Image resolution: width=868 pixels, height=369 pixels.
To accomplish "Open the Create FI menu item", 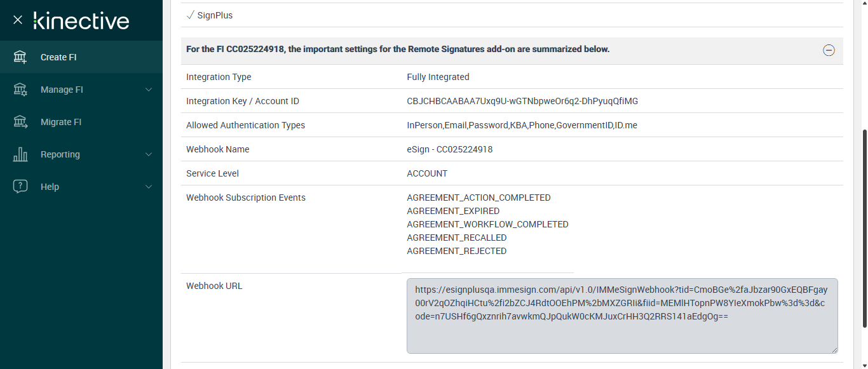I will click(58, 57).
